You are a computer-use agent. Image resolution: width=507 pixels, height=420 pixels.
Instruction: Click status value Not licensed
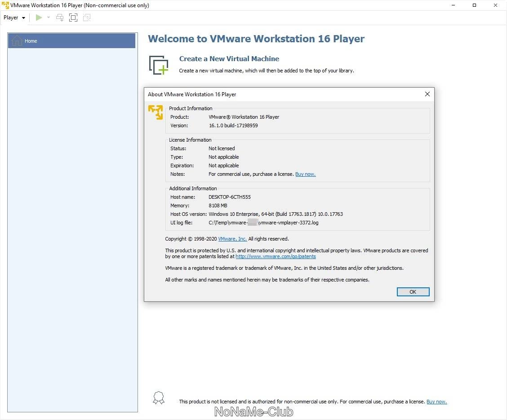222,148
